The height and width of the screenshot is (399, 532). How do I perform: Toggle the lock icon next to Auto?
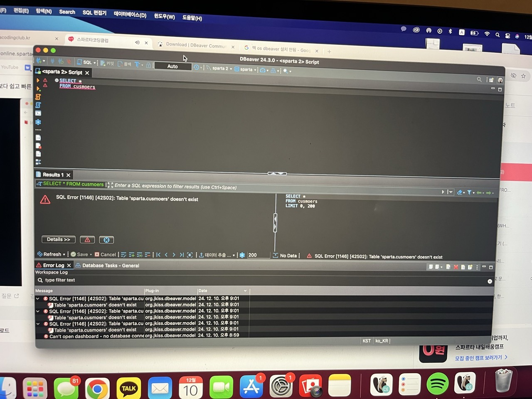tap(148, 65)
